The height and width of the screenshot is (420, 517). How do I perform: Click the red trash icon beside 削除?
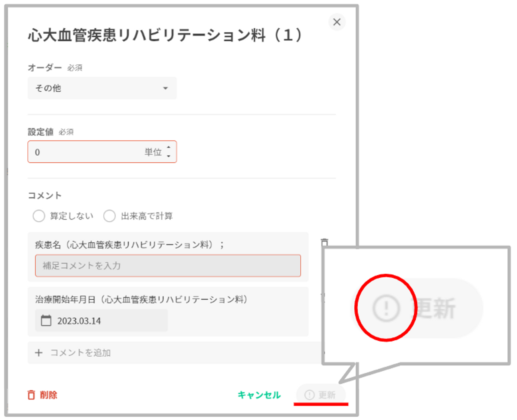pos(31,395)
